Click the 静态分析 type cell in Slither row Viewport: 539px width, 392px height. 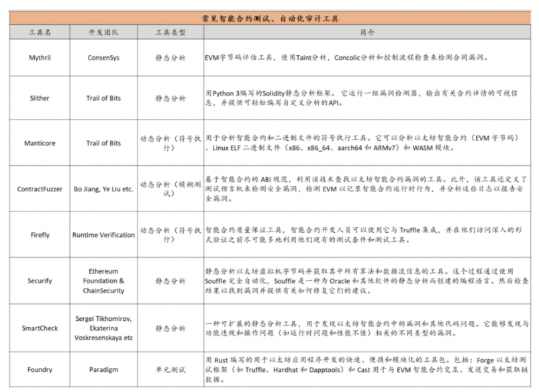(170, 99)
